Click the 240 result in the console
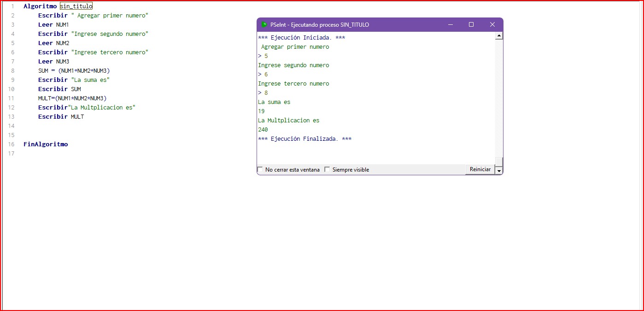 tap(263, 130)
